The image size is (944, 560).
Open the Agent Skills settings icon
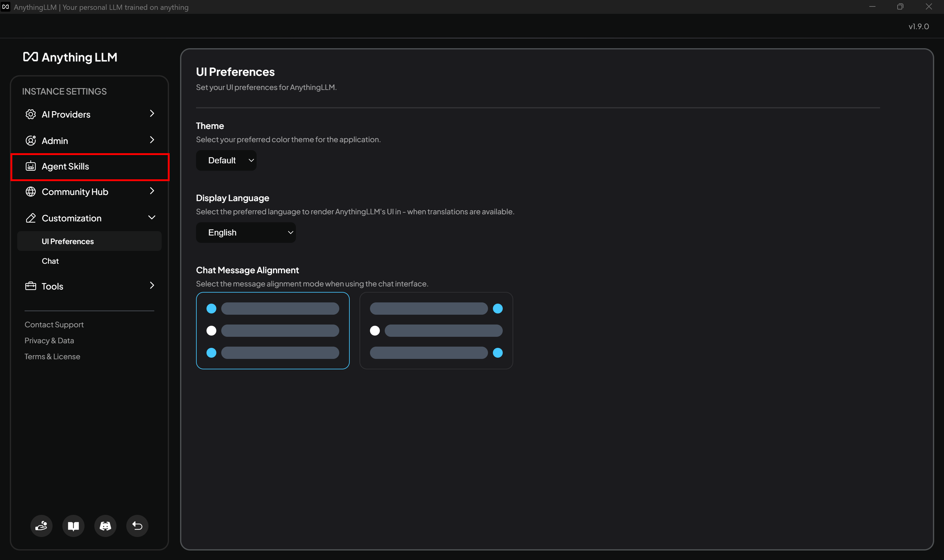31,166
